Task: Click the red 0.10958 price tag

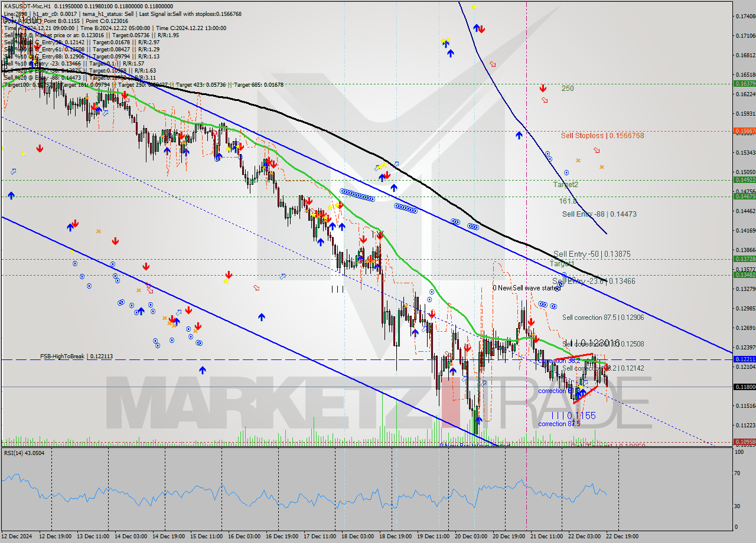Action: (x=744, y=441)
